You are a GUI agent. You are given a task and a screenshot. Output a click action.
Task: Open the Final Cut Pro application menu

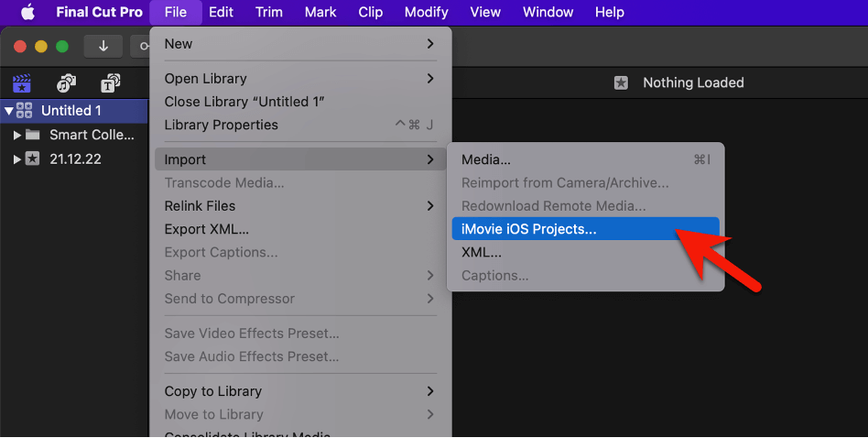tap(99, 12)
